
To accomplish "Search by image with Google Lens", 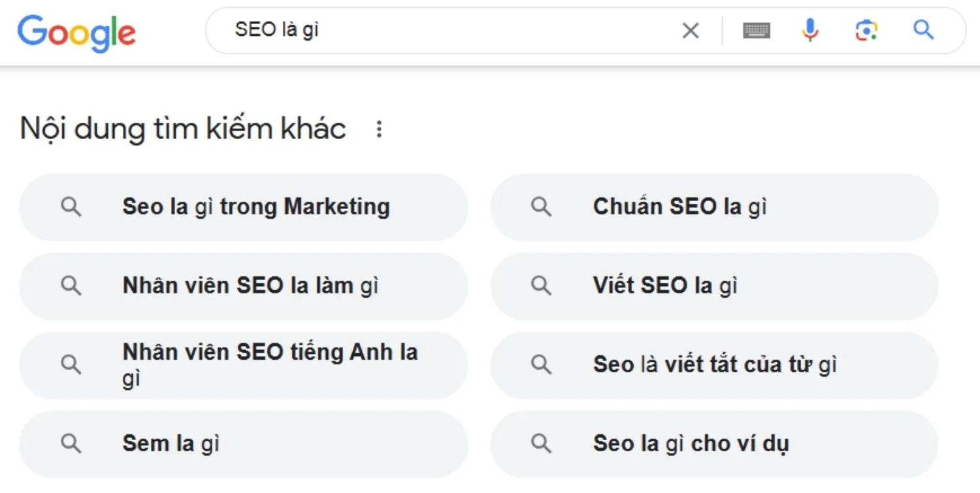I will click(x=866, y=30).
